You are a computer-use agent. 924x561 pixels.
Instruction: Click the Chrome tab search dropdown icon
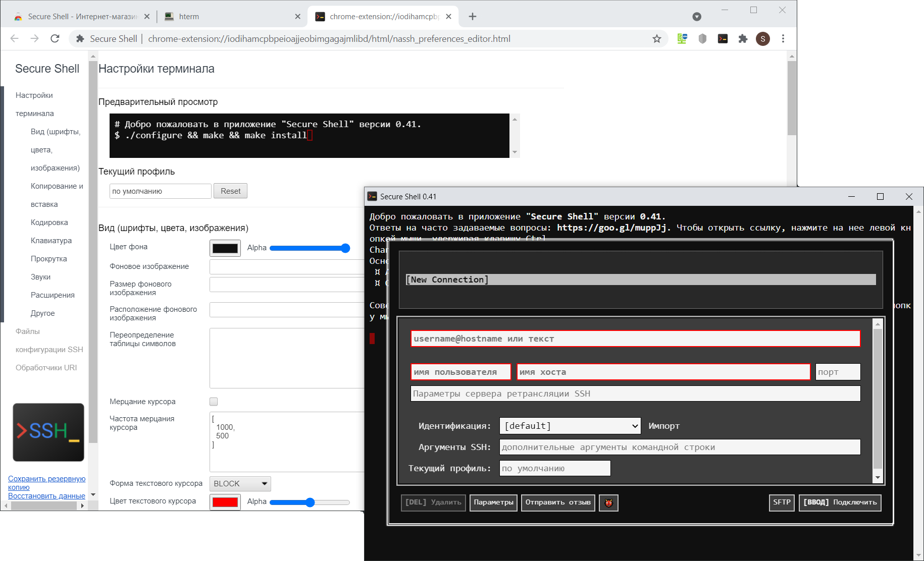click(x=697, y=17)
